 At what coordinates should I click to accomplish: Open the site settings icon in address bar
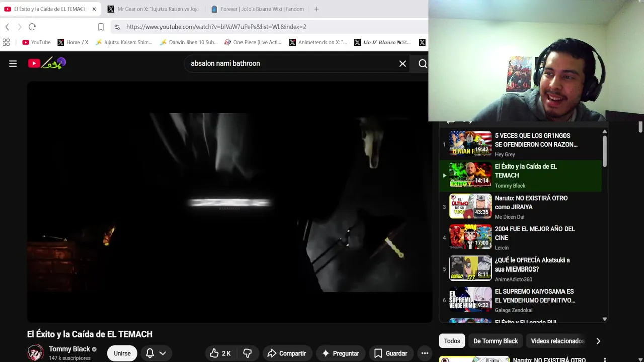117,27
